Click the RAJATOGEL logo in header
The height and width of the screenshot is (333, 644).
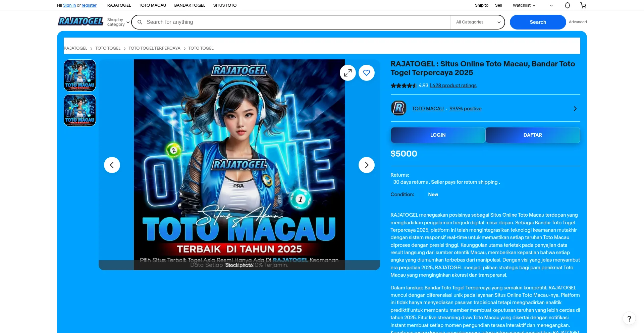click(80, 21)
